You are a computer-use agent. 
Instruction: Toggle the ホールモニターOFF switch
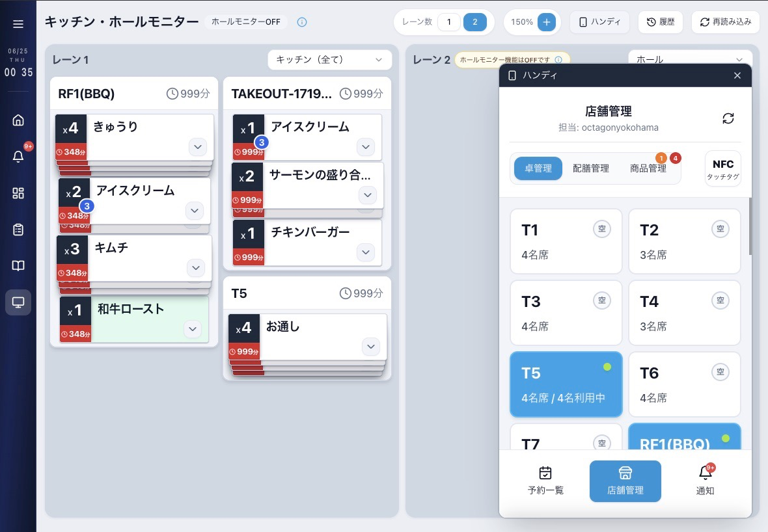pyautogui.click(x=246, y=22)
